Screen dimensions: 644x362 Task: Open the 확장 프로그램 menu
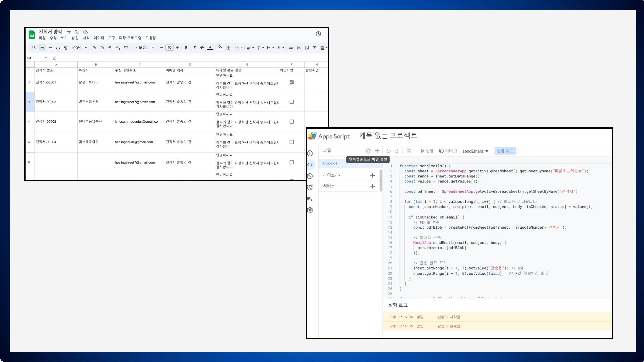point(130,38)
